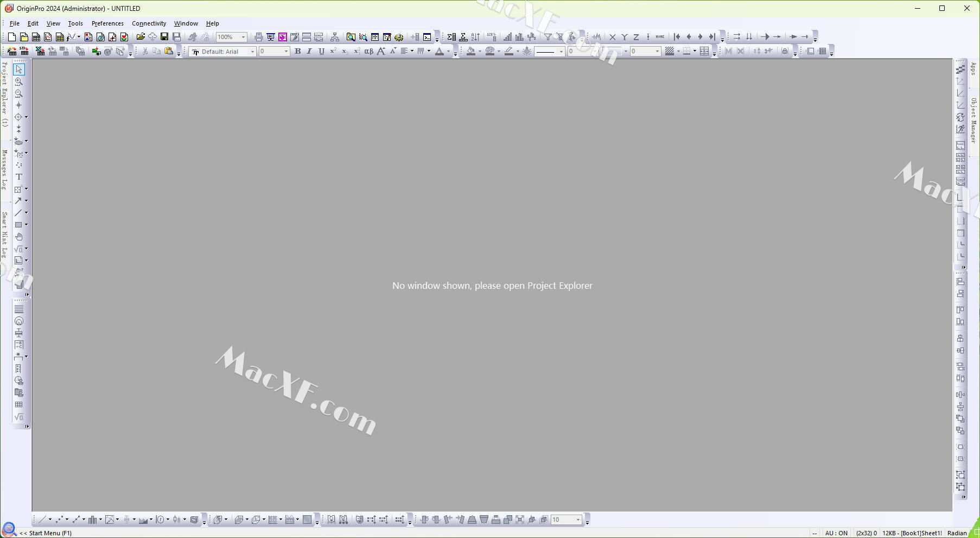This screenshot has height=538, width=980.
Task: Open the Project Explorer side tab
Action: pyautogui.click(x=5, y=94)
